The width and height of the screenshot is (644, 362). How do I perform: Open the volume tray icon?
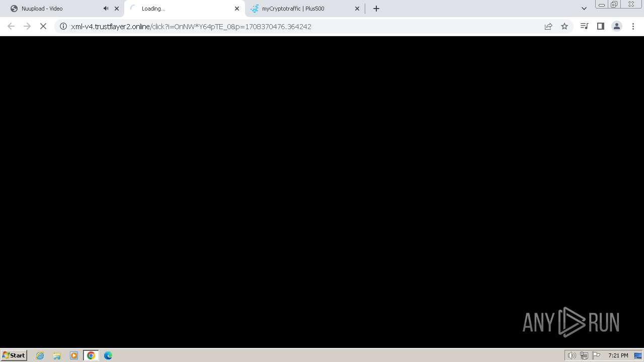click(572, 355)
